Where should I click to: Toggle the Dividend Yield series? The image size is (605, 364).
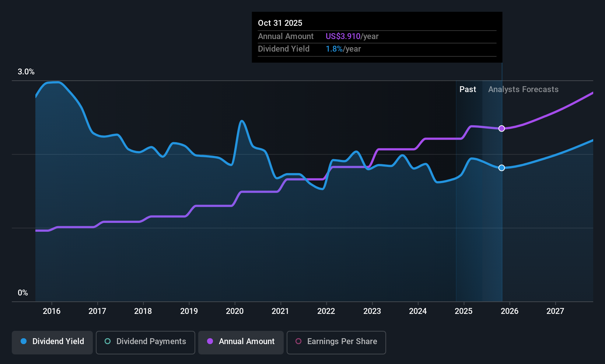coord(52,343)
